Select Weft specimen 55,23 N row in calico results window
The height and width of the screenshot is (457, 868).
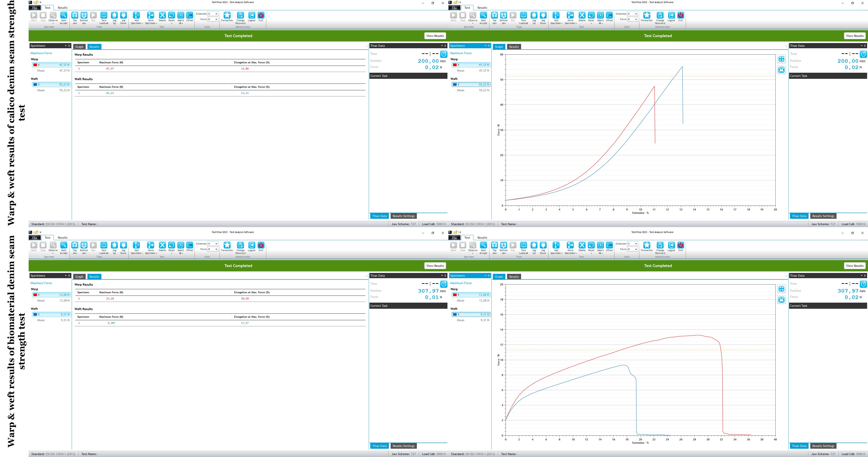point(51,85)
